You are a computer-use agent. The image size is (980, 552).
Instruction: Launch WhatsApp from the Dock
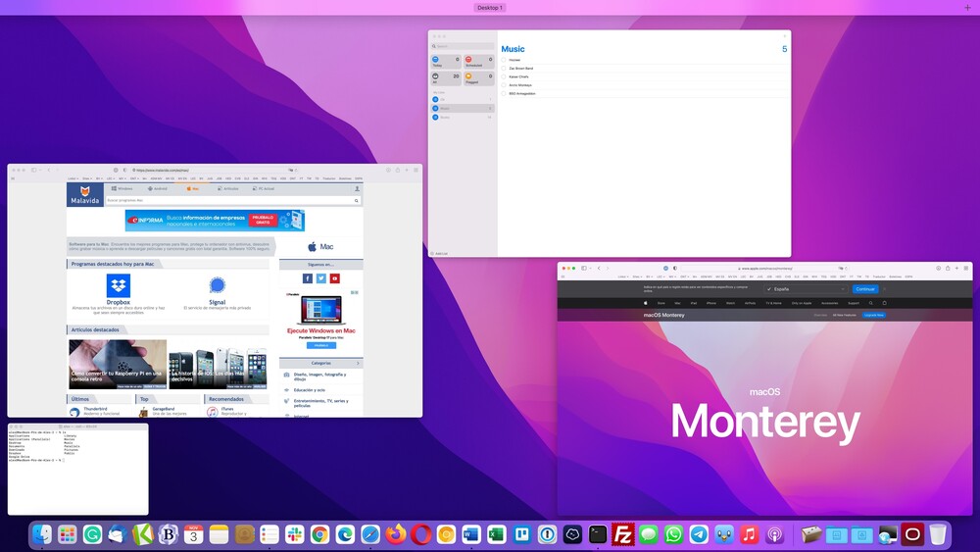(x=673, y=534)
